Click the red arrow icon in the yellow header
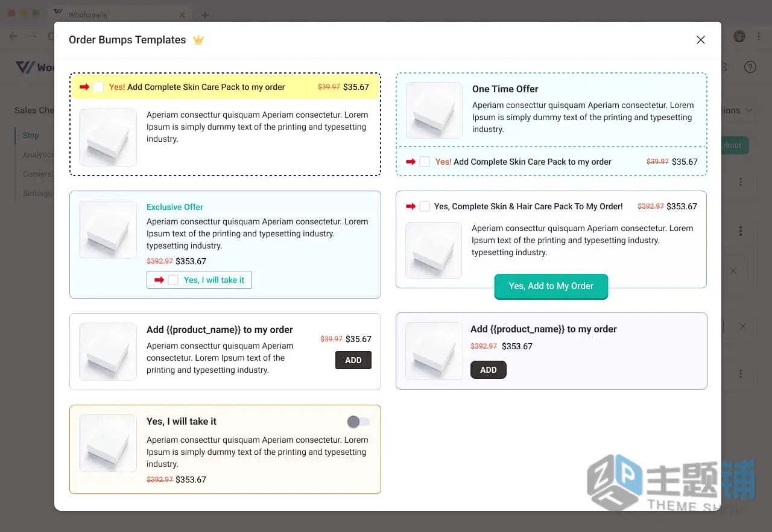 pos(84,87)
